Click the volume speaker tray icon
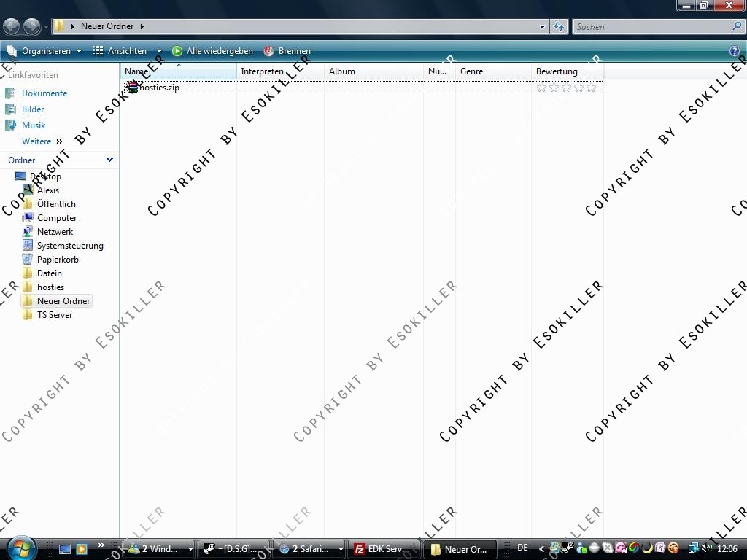This screenshot has height=560, width=747. 706,548
